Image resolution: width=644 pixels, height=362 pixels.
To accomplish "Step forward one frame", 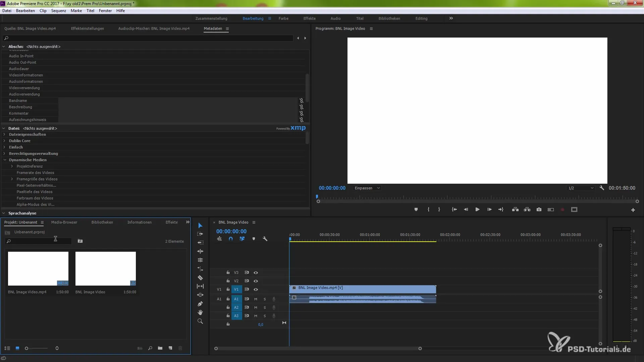I will [x=489, y=209].
